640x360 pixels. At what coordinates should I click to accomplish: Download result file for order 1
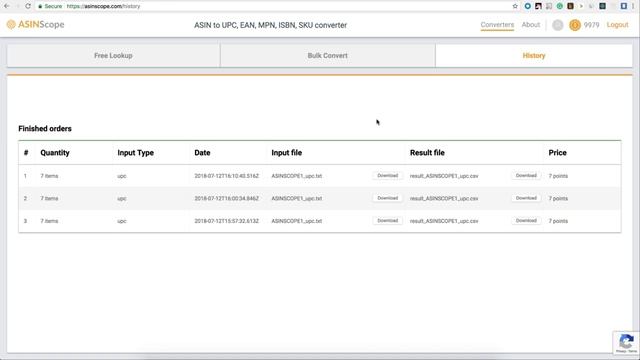point(526,176)
